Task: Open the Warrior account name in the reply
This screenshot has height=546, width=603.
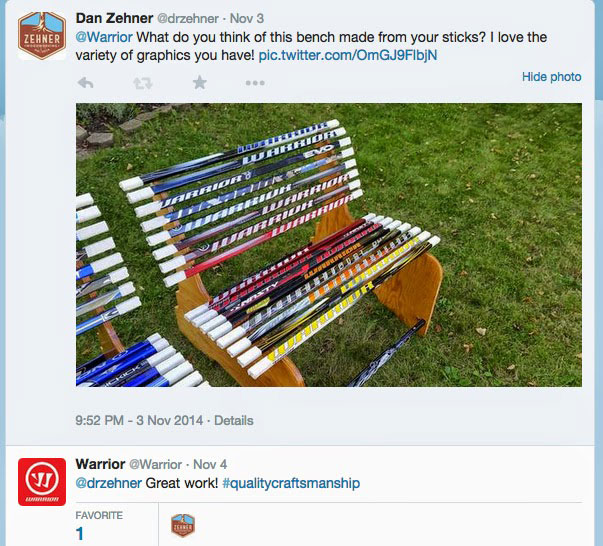Action: (x=101, y=464)
